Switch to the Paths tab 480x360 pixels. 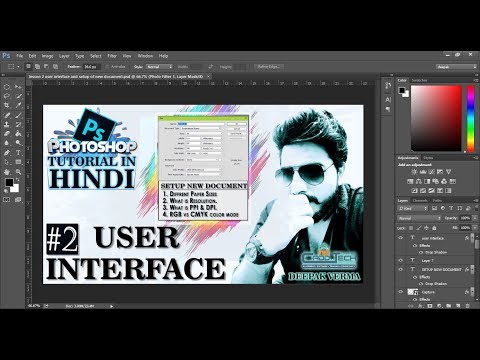click(437, 200)
